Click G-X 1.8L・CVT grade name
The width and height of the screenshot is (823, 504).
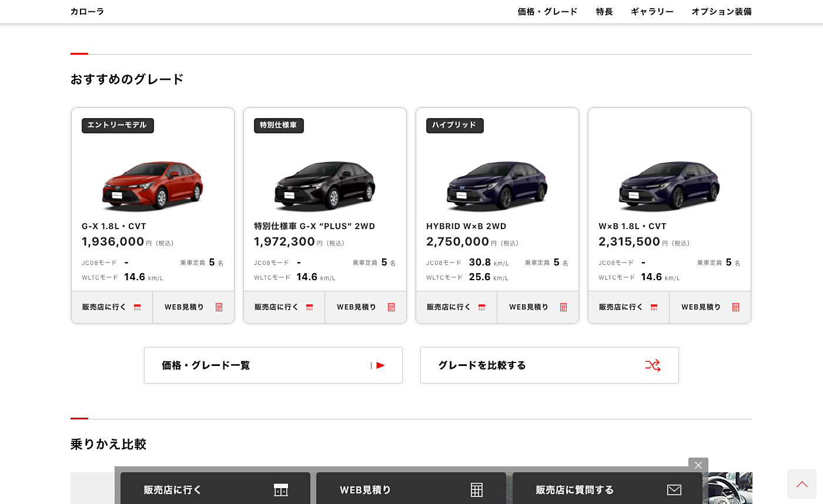pos(114,226)
